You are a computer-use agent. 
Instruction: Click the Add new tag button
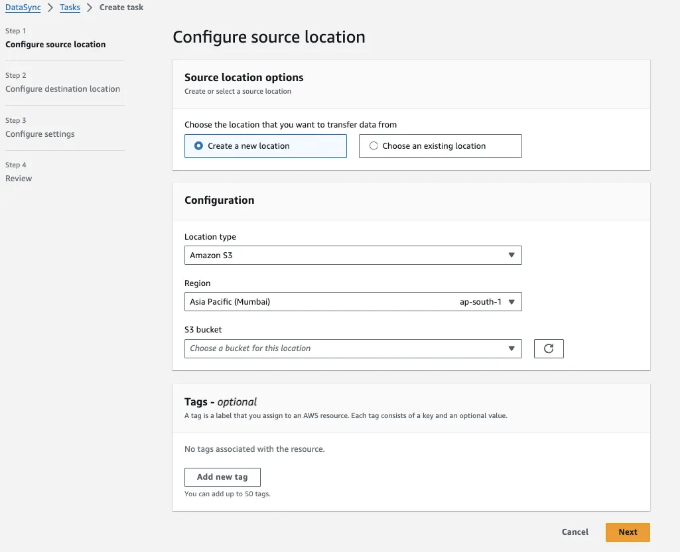point(222,477)
